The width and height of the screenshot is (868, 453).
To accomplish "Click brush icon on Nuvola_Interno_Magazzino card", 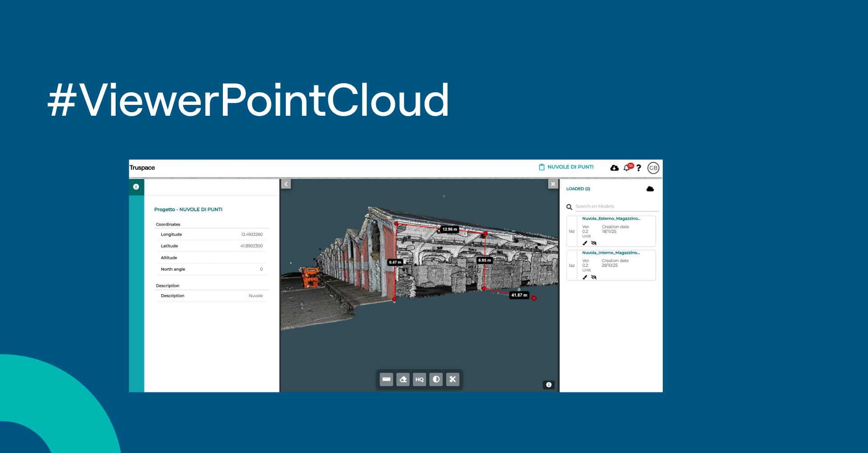I will pos(585,277).
